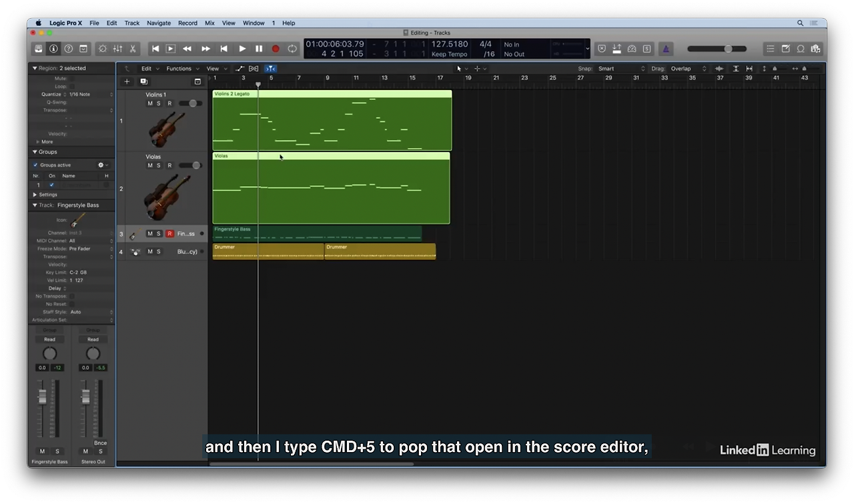The image size is (854, 504).
Task: Mute the Violins 1 track
Action: click(150, 103)
